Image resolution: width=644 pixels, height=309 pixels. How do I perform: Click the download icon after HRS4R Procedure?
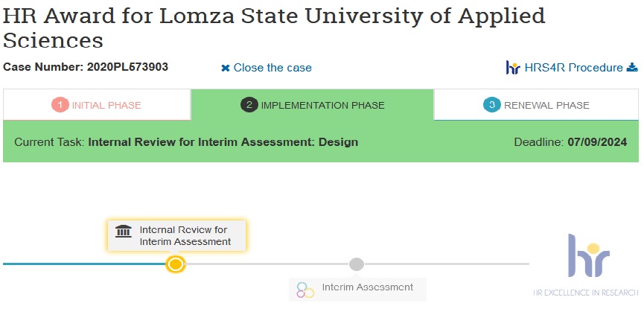point(632,68)
